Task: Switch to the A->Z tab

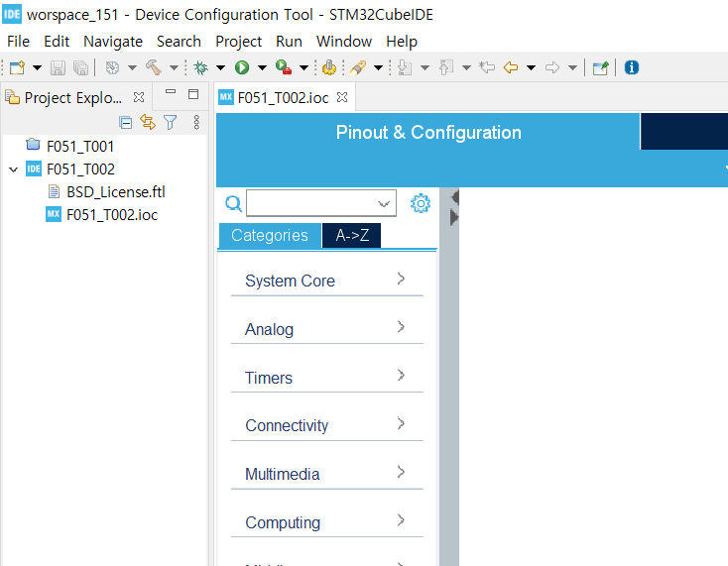Action: [351, 235]
